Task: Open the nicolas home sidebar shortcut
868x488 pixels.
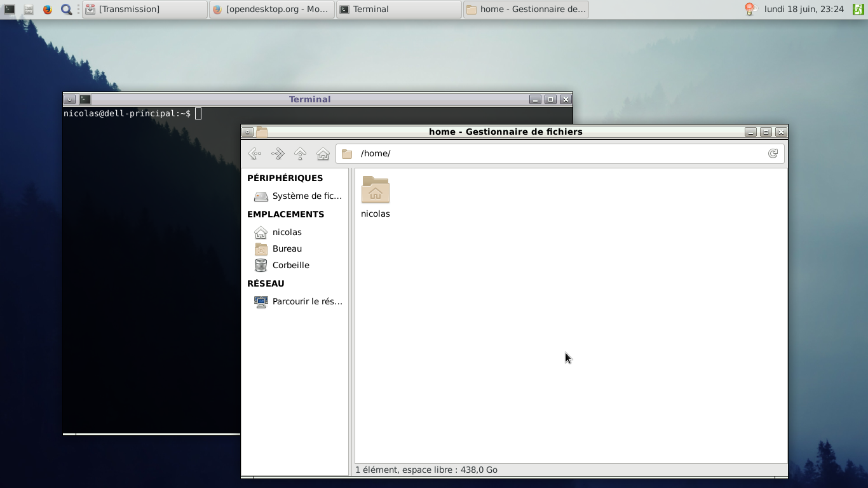Action: (295, 232)
